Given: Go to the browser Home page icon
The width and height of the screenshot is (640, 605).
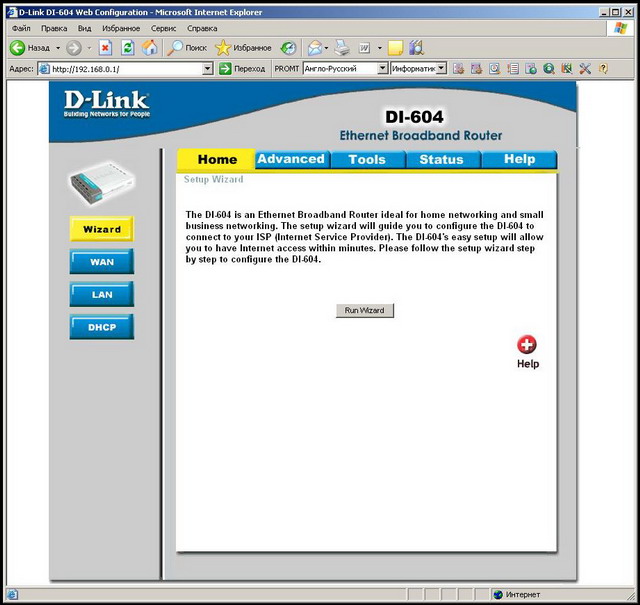Looking at the screenshot, I should (x=149, y=47).
